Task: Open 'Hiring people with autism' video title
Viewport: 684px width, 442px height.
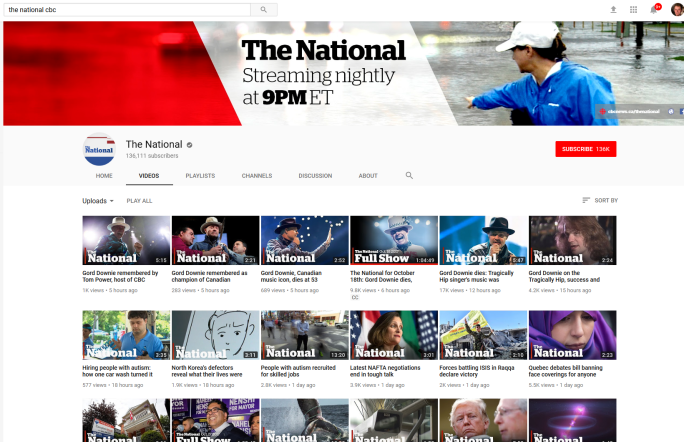Action: point(118,371)
